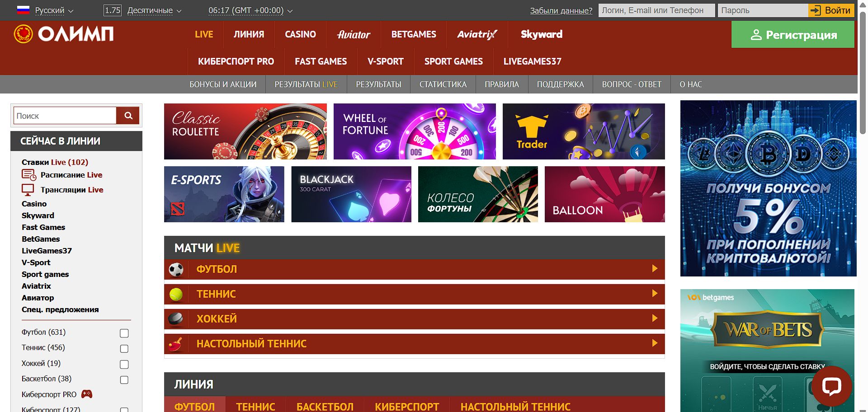
Task: Open the БОНУСЫ И АКЦИИ tab
Action: tap(223, 84)
